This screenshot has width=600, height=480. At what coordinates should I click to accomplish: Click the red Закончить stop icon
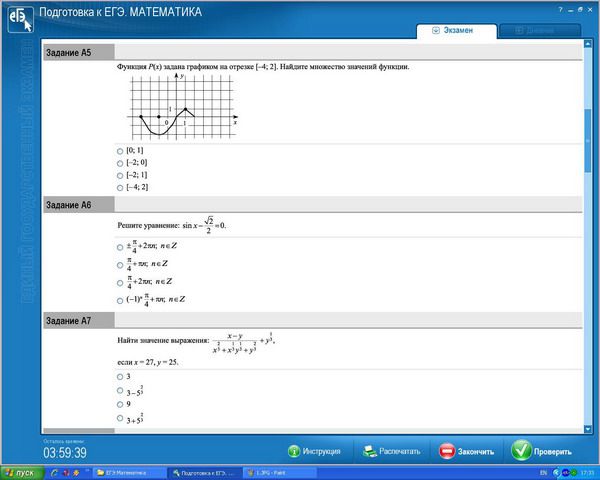tap(447, 451)
